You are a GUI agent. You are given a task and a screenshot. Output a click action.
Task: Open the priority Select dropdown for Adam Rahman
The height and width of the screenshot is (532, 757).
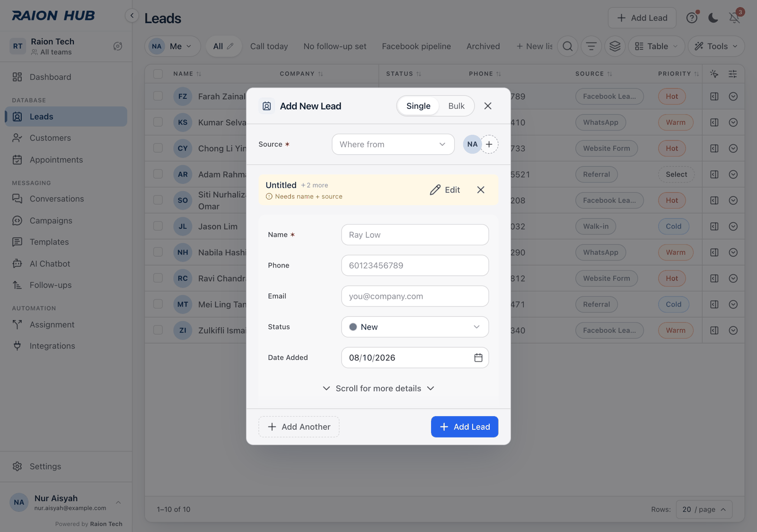[676, 174]
